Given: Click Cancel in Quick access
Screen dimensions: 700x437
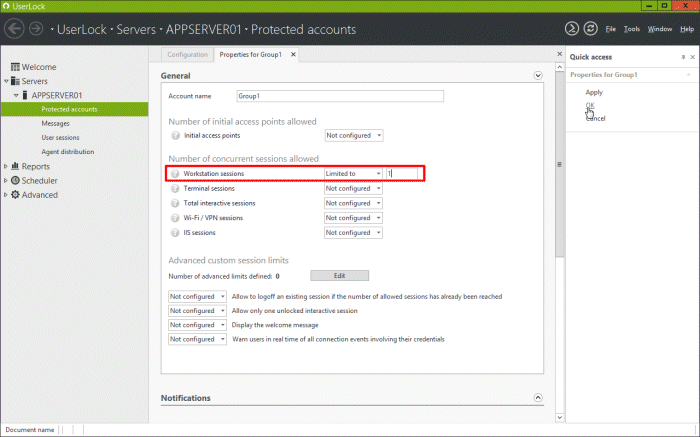Looking at the screenshot, I should coord(595,118).
